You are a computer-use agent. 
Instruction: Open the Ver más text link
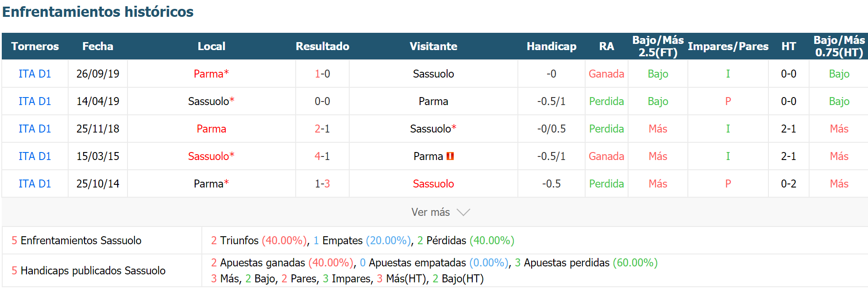pyautogui.click(x=430, y=212)
